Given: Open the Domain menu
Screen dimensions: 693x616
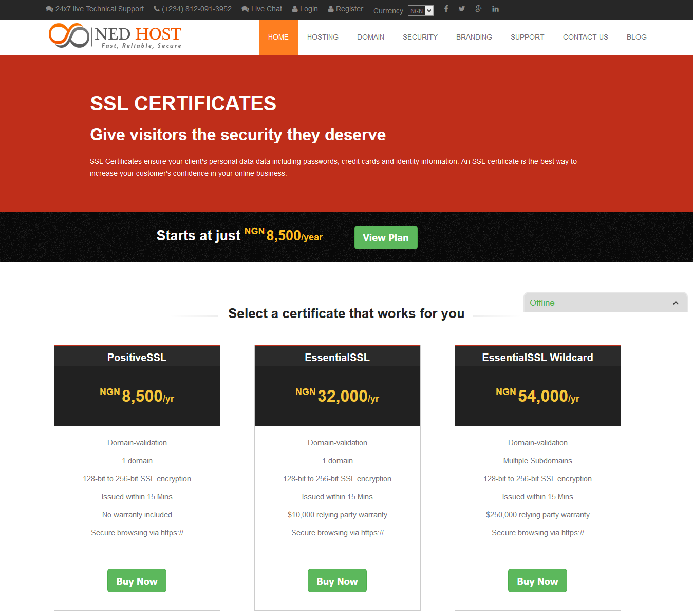Looking at the screenshot, I should click(x=370, y=37).
